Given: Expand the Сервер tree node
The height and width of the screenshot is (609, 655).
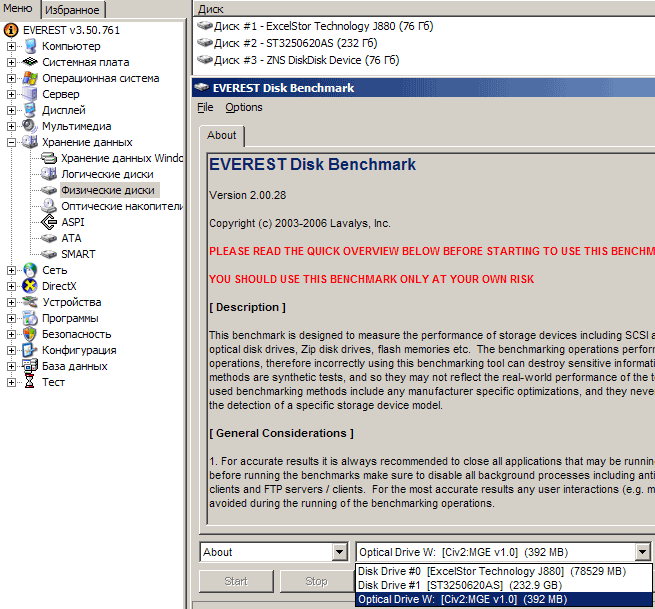Looking at the screenshot, I should click(x=11, y=94).
